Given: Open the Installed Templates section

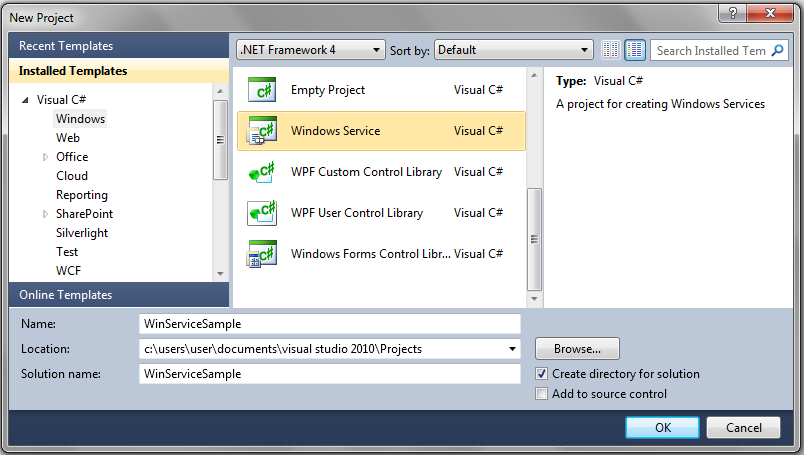Looking at the screenshot, I should 119,71.
